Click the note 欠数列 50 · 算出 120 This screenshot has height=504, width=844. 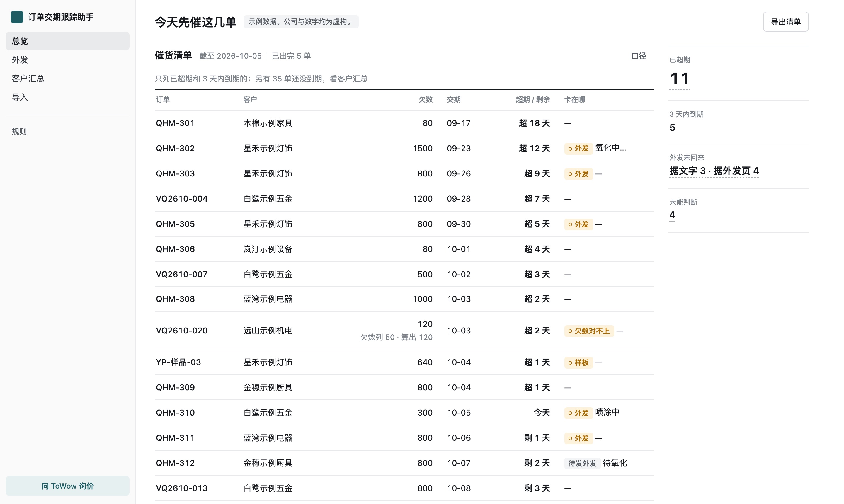click(396, 337)
